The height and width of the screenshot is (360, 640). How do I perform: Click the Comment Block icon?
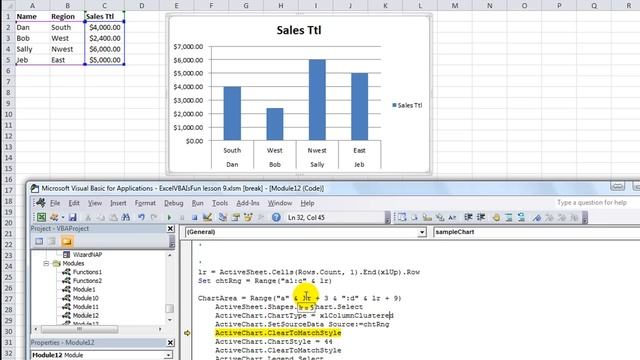(509, 218)
